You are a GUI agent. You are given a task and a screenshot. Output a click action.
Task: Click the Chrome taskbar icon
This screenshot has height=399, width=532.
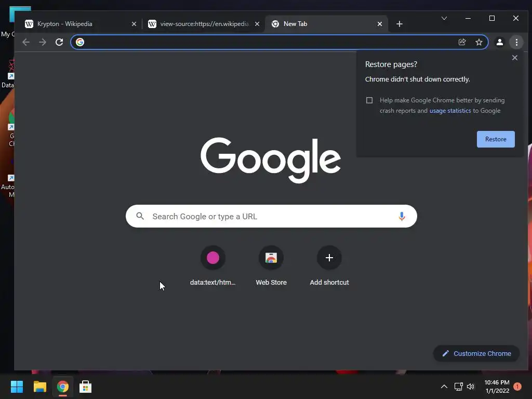tap(63, 387)
